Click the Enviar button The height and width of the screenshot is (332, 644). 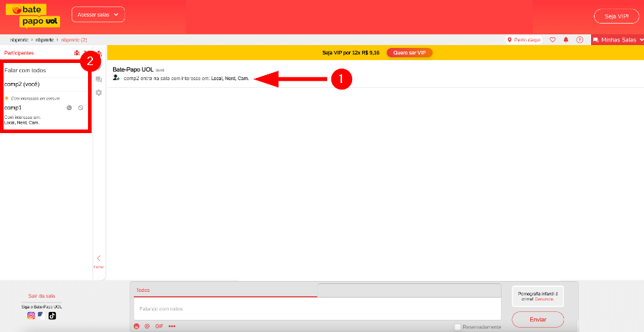[x=537, y=319]
